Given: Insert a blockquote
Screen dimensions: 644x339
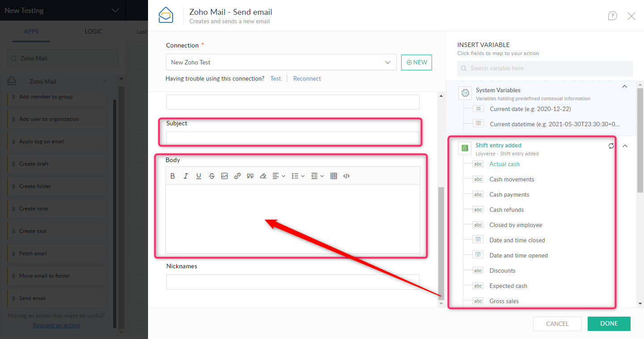Looking at the screenshot, I should point(250,176).
